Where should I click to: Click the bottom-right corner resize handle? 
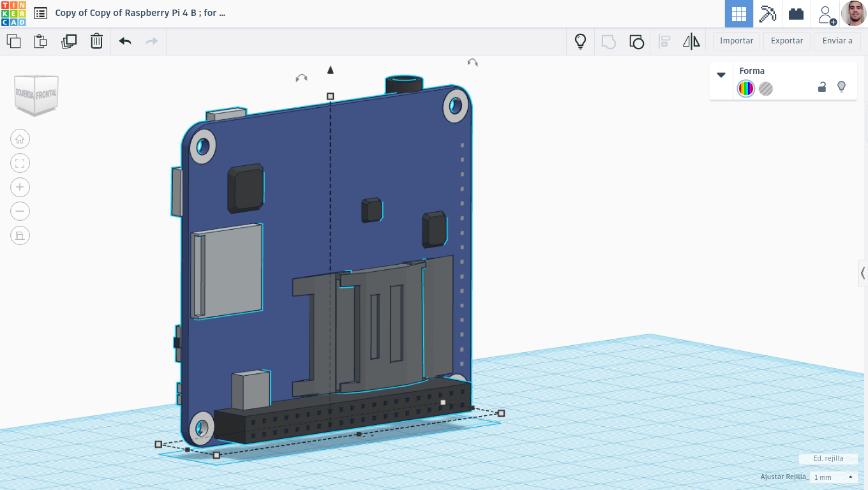click(501, 413)
